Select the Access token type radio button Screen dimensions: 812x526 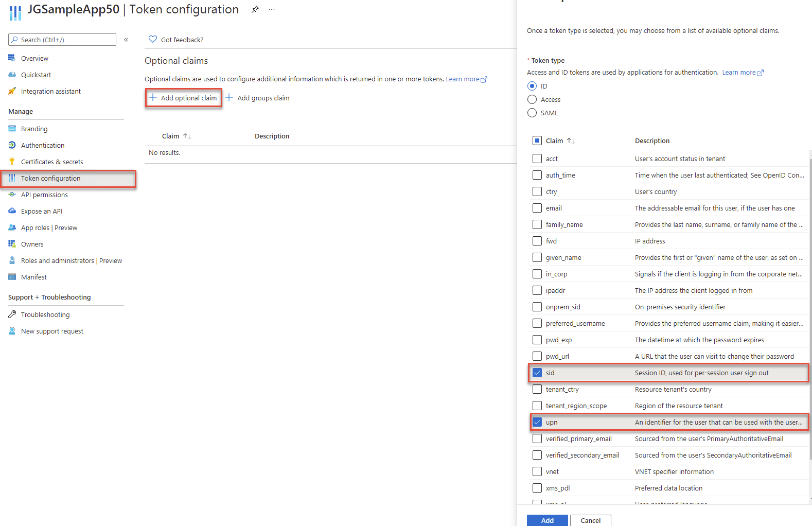[532, 99]
